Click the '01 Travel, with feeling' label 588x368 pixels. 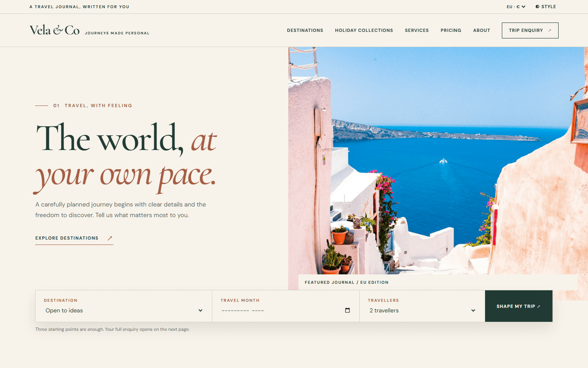click(84, 105)
